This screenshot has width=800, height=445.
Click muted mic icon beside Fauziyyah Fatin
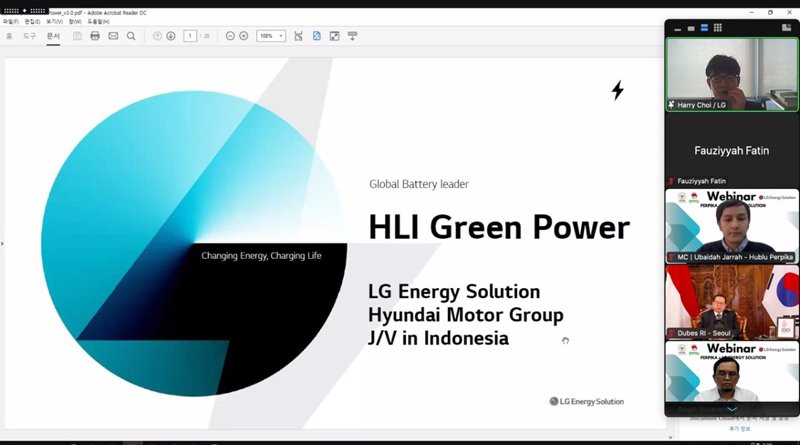point(671,181)
